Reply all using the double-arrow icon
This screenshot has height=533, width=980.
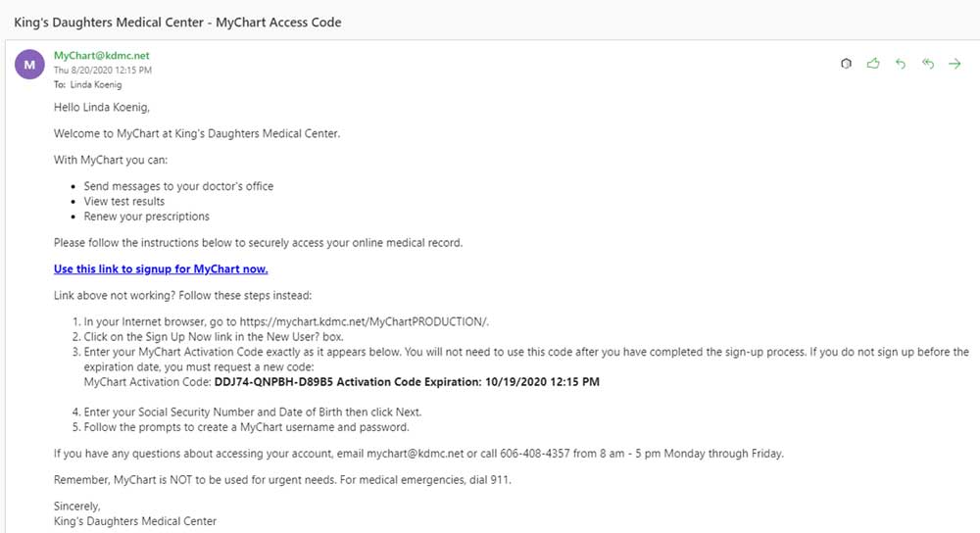(x=928, y=64)
